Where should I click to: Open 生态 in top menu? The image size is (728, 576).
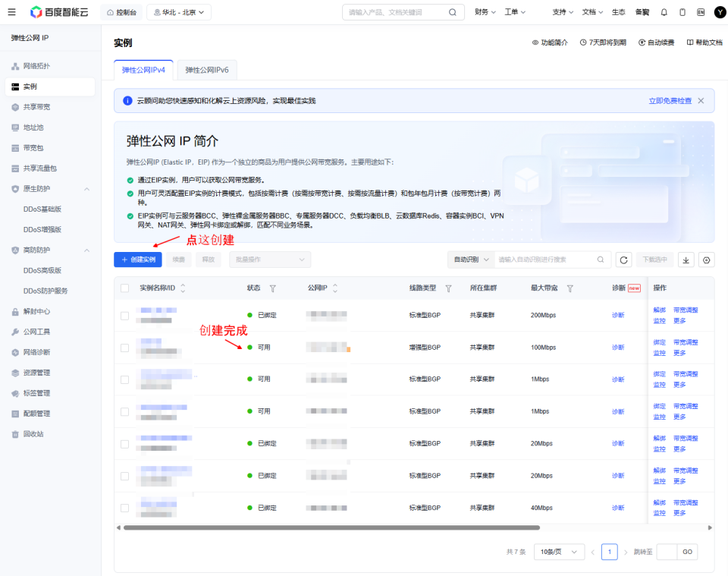point(618,12)
